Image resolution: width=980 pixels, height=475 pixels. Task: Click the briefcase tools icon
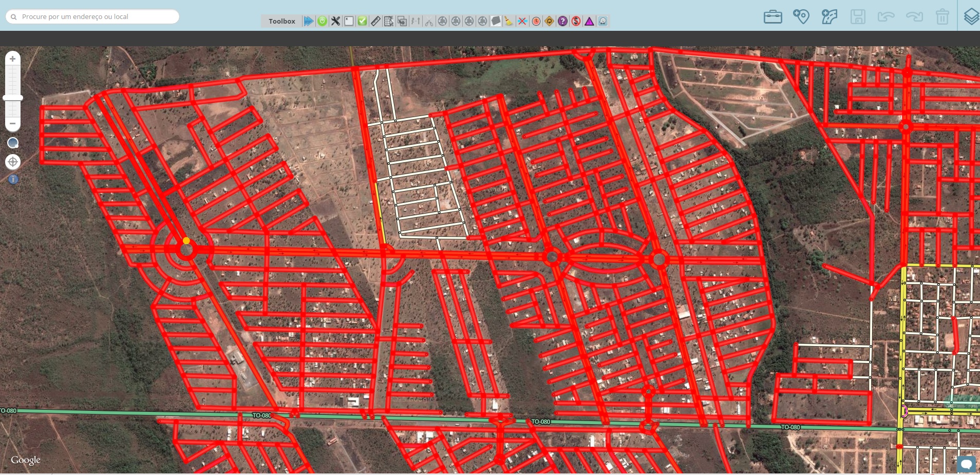(772, 17)
